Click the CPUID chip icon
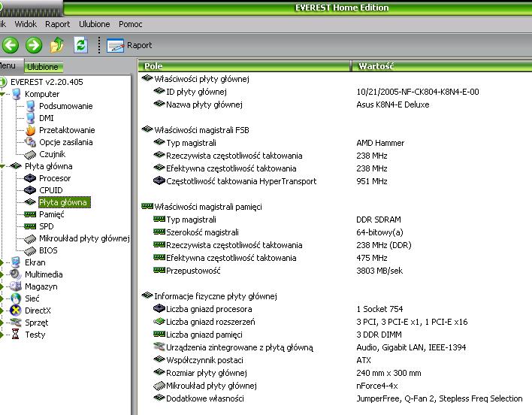 (x=30, y=190)
